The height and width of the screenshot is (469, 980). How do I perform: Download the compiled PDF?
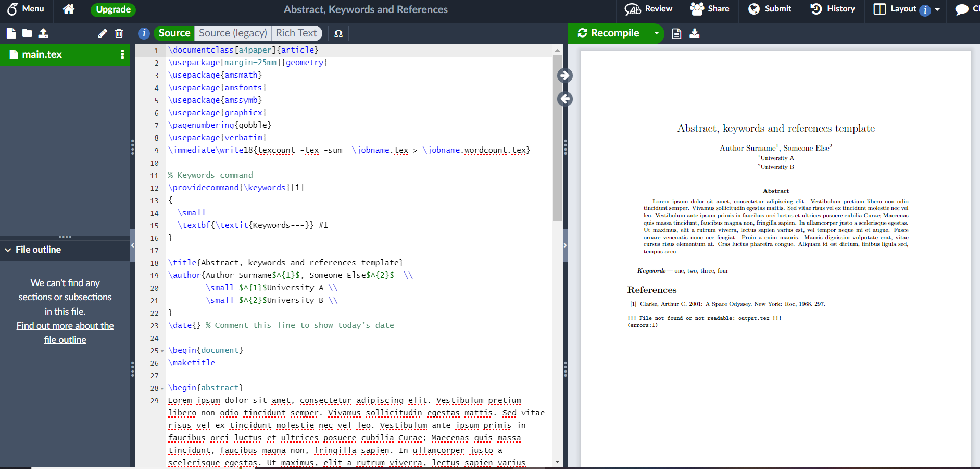pos(695,33)
